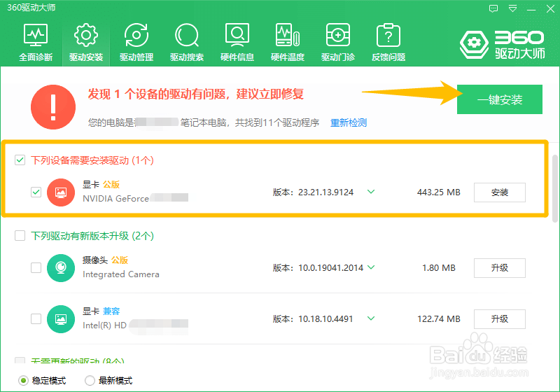560x392 pixels.
Task: Click the 122.74 MB size text
Action: tap(439, 318)
